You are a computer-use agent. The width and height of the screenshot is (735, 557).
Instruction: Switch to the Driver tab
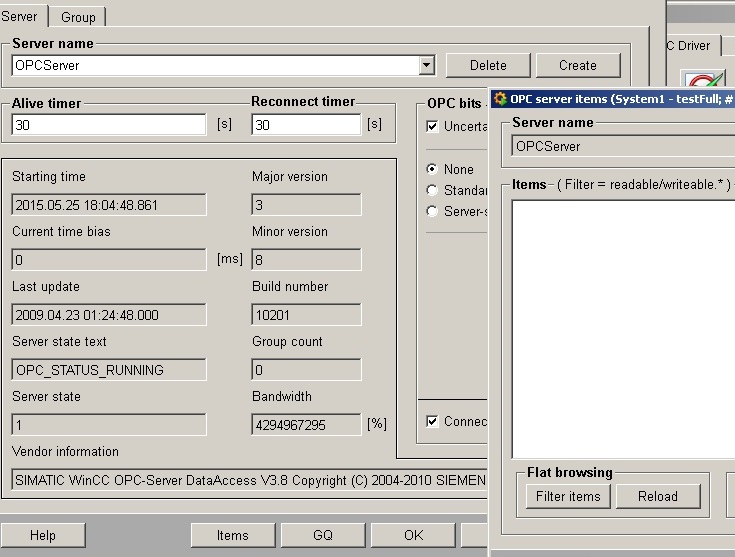(x=693, y=45)
